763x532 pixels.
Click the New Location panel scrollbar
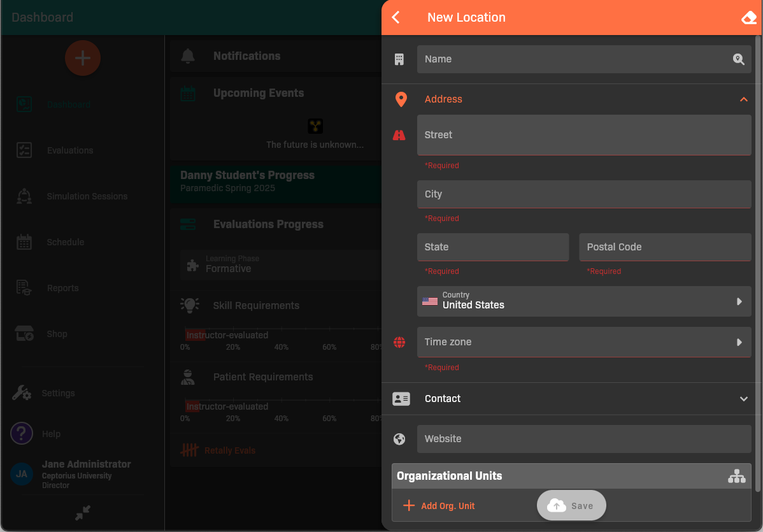[757, 255]
